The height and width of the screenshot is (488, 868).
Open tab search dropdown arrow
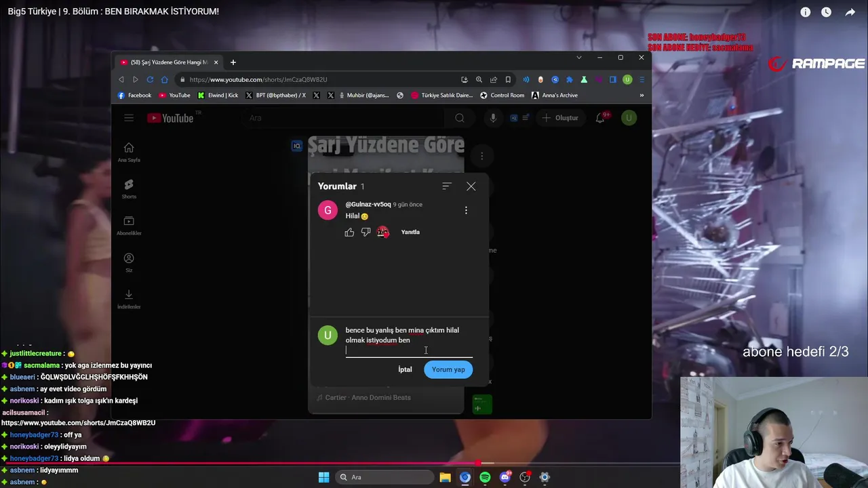click(578, 58)
